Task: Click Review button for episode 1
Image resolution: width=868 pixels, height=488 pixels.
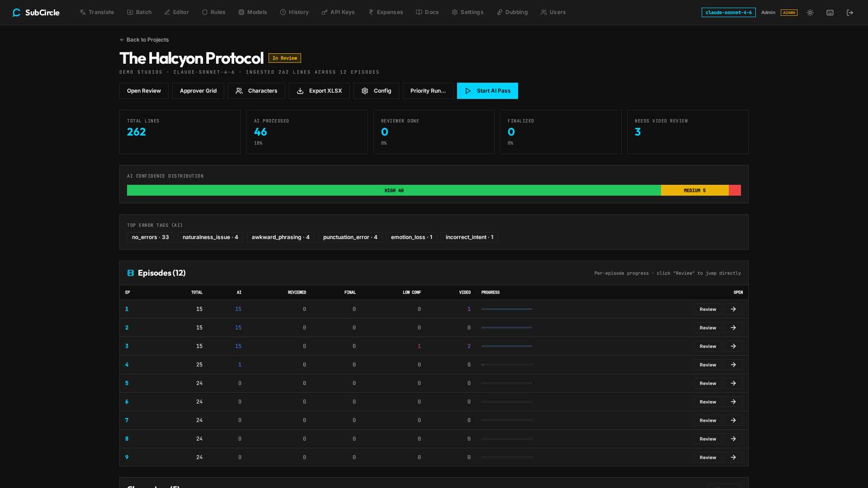Action: click(x=708, y=309)
